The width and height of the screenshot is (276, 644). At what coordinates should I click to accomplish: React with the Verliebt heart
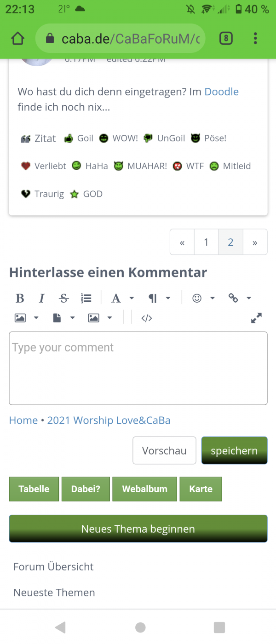pos(25,166)
